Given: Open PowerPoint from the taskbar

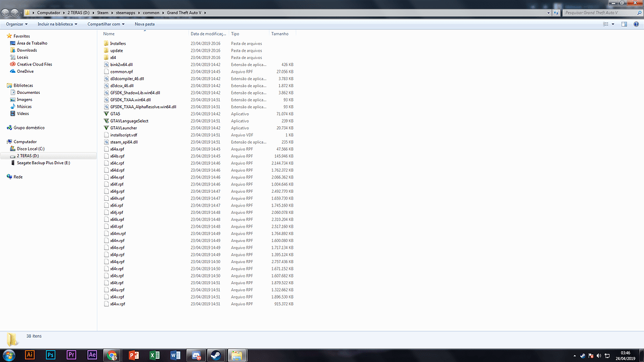Looking at the screenshot, I should coord(134,355).
